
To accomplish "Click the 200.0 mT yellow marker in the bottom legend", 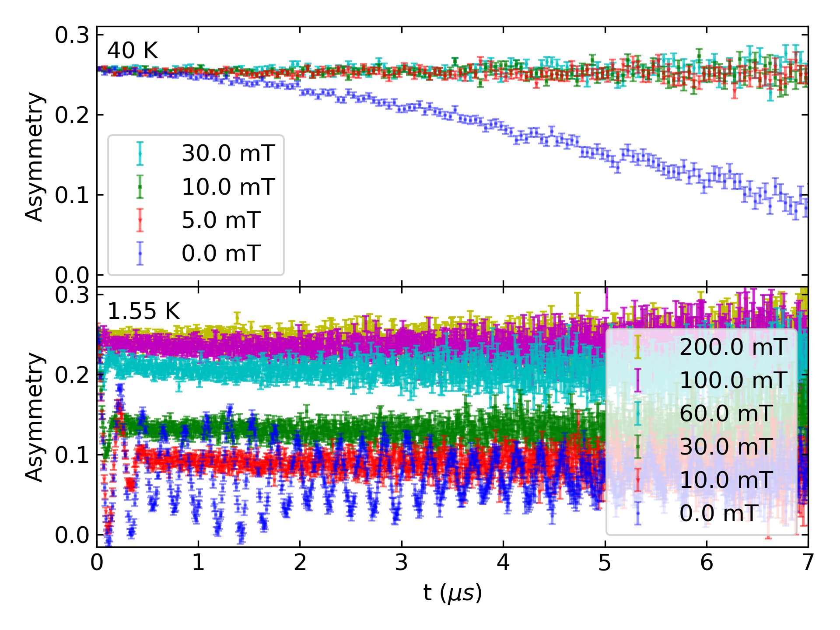I will (x=638, y=347).
